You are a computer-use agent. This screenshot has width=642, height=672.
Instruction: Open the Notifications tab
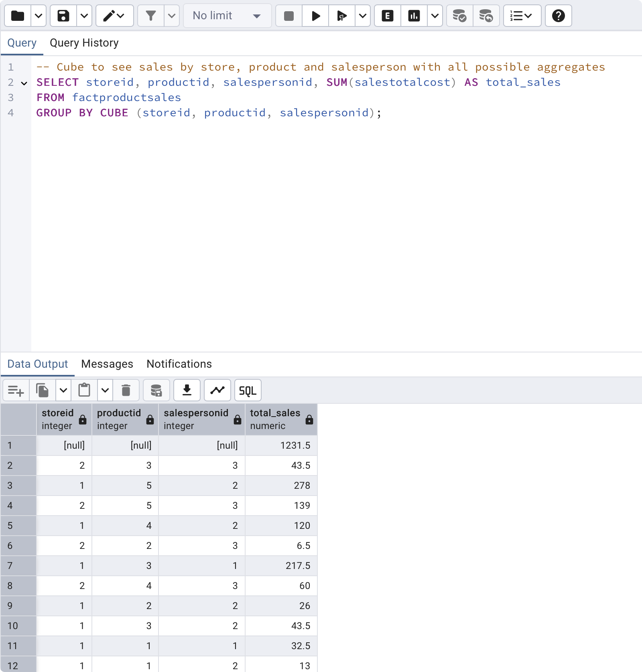(x=179, y=364)
